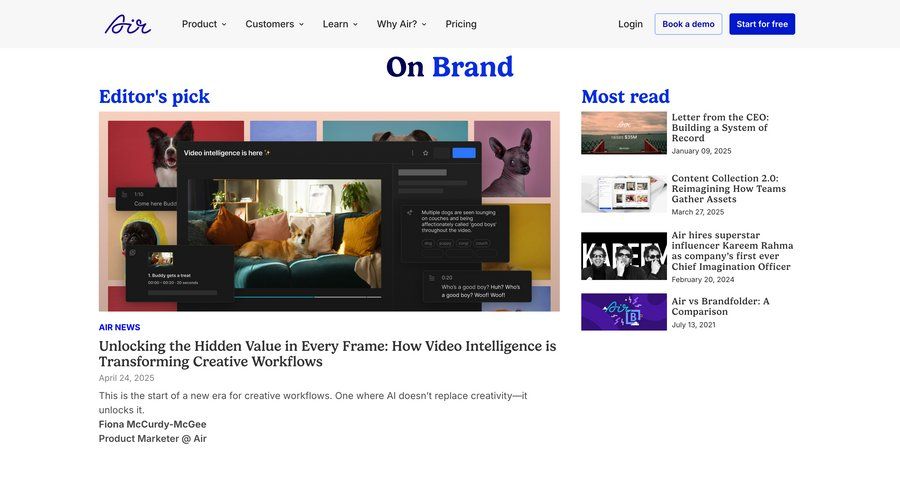Click the Login link
The width and height of the screenshot is (900, 484).
630,24
